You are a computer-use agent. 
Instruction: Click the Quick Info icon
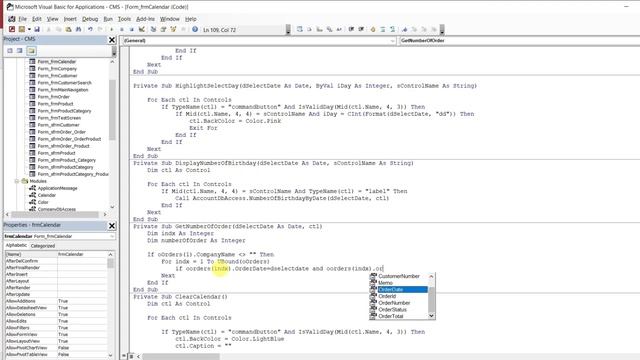(x=319, y=29)
